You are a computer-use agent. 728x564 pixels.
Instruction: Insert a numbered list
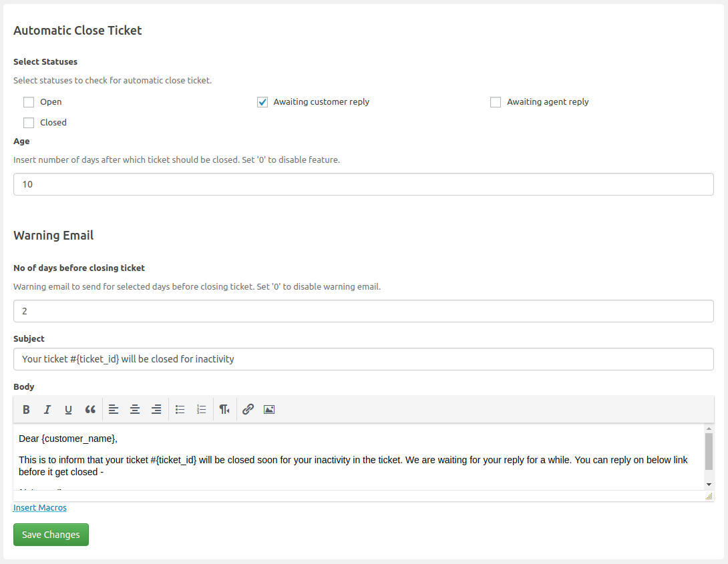pos(201,409)
